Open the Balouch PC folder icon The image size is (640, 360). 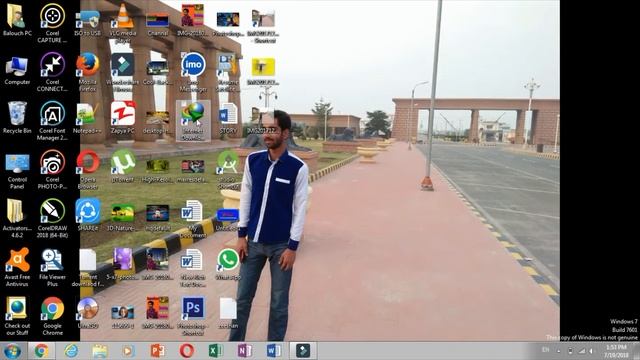tap(17, 20)
